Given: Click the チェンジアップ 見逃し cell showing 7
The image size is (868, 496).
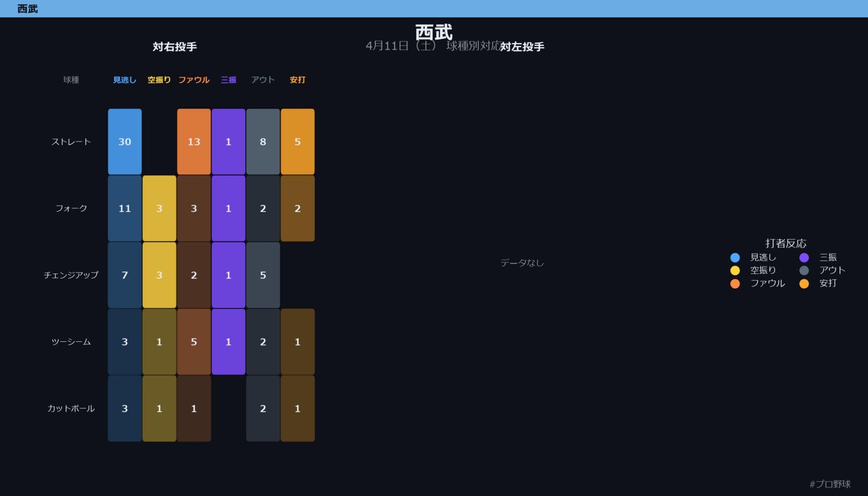Looking at the screenshot, I should (x=125, y=275).
